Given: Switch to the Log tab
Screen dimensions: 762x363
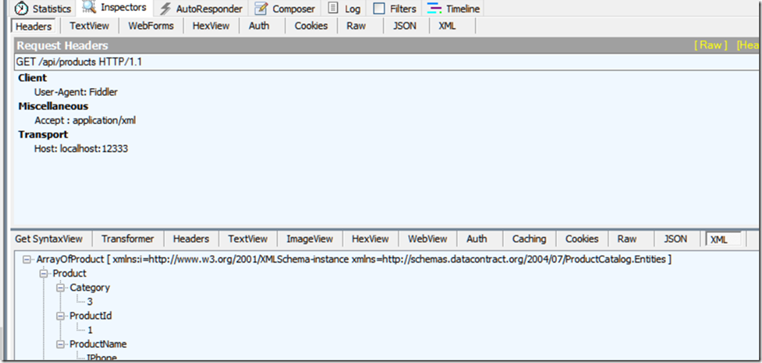Looking at the screenshot, I should point(346,9).
